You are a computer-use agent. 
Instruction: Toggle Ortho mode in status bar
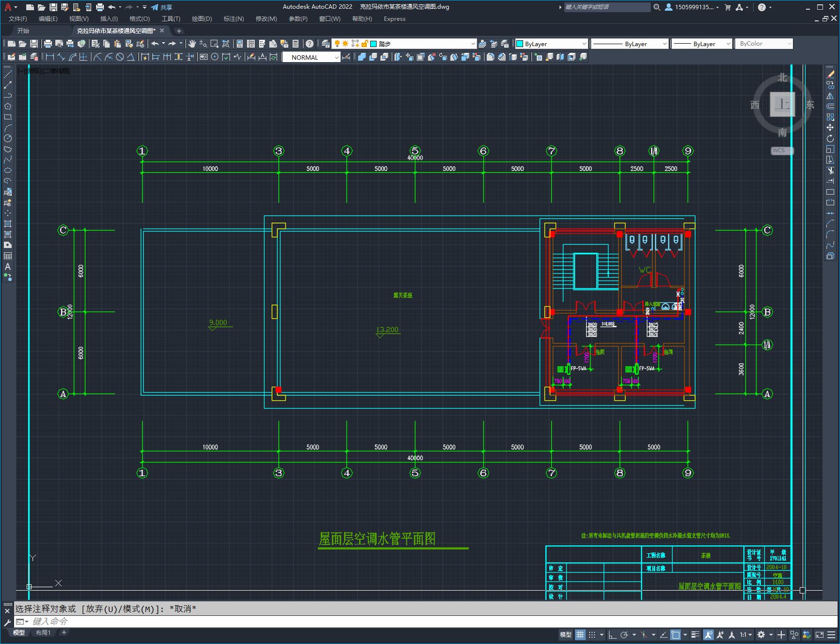pos(612,635)
